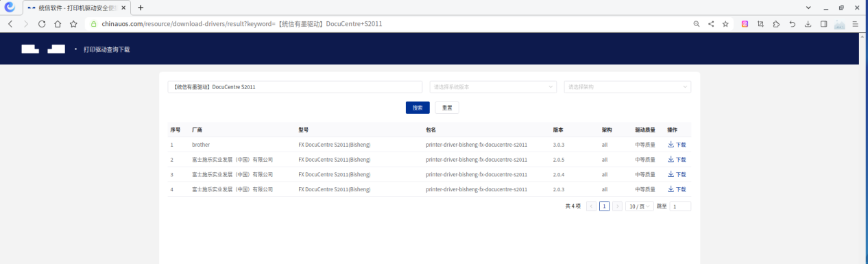Image resolution: width=868 pixels, height=264 pixels.
Task: Click the 重置 reset button
Action: tap(447, 108)
